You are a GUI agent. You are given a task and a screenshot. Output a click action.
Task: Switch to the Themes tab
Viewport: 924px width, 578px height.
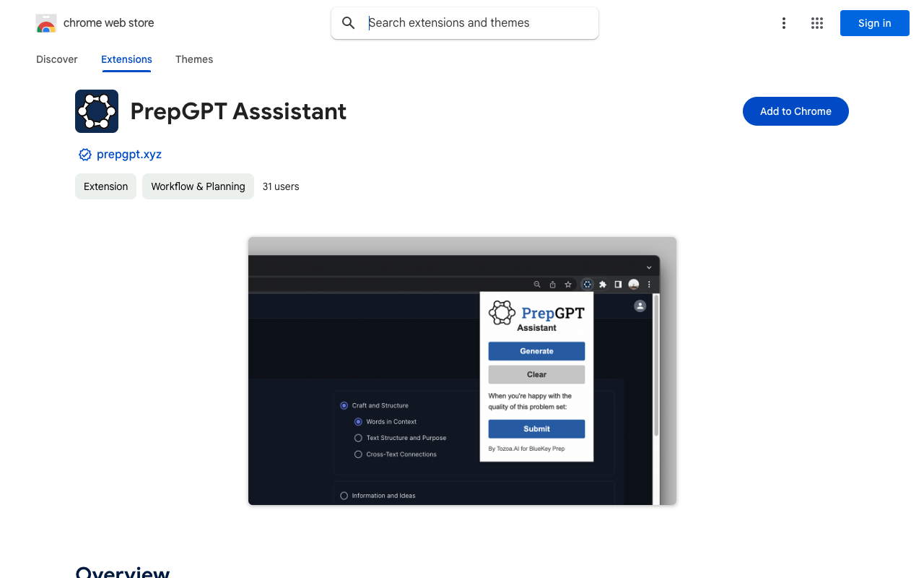pos(194,59)
